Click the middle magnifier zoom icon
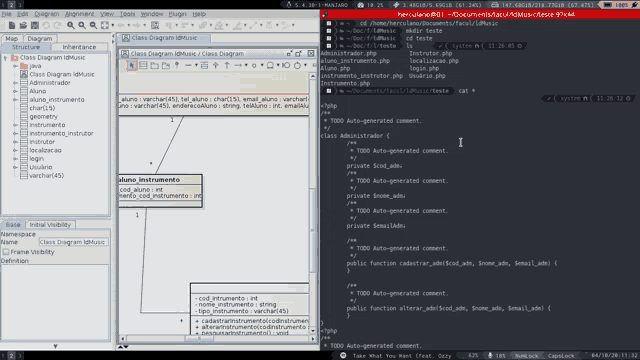Screen dimensions: 640x360 pyautogui.click(x=82, y=25)
